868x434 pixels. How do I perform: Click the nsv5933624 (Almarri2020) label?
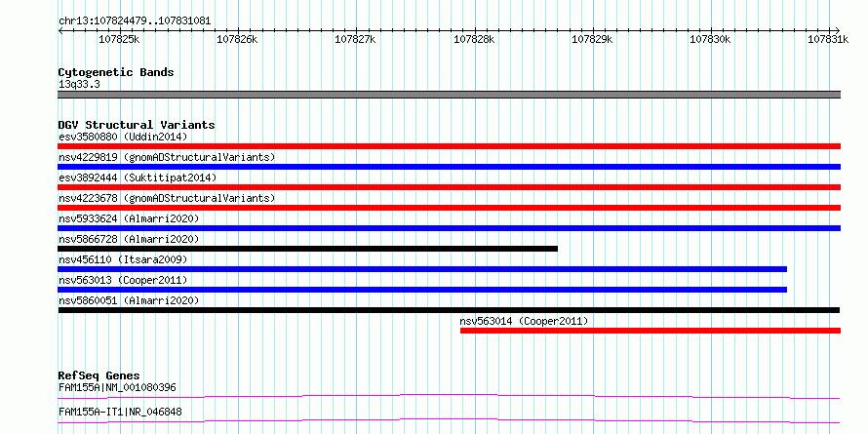pos(129,218)
